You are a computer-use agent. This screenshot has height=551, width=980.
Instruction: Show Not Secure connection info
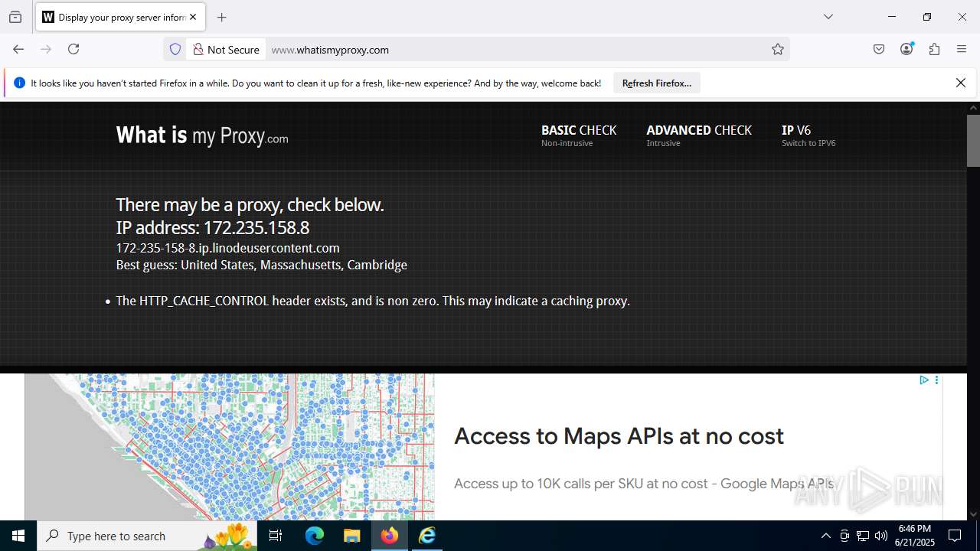(226, 49)
